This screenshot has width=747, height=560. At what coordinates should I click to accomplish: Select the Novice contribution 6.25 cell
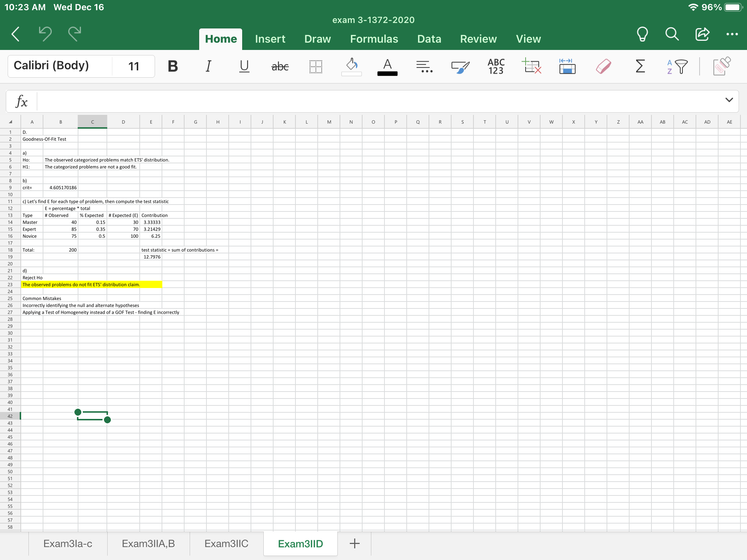(x=151, y=236)
